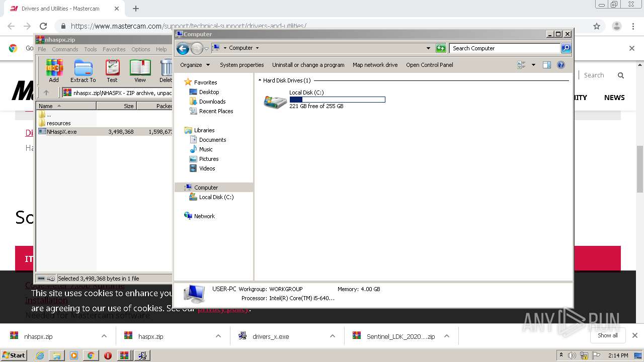Reload the Mastercam page
The image size is (644, 362).
click(43, 26)
